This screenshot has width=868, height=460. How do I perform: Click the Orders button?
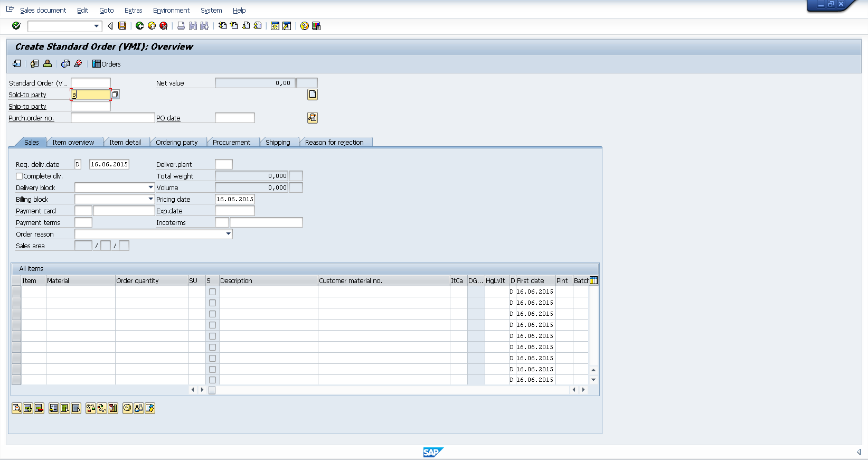point(107,64)
